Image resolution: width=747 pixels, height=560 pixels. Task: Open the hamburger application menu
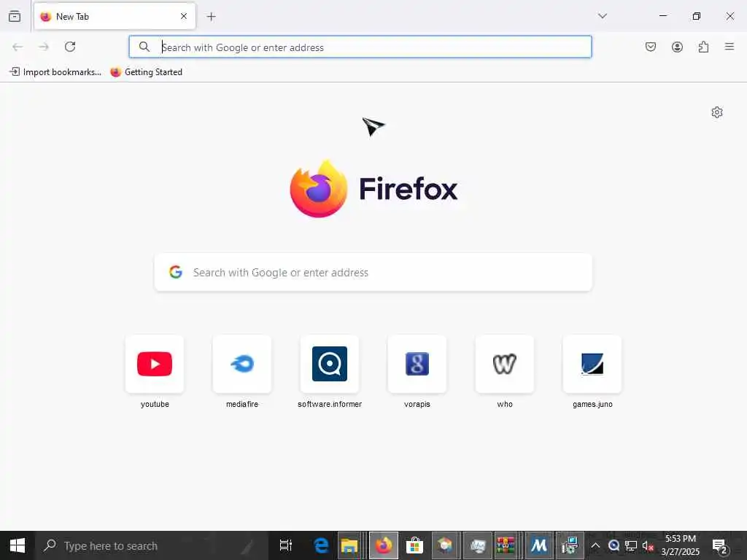pyautogui.click(x=729, y=47)
